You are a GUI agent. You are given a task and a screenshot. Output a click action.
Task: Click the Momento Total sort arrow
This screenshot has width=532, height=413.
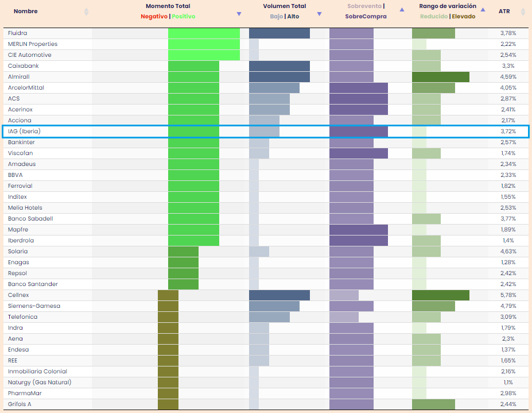tap(239, 14)
